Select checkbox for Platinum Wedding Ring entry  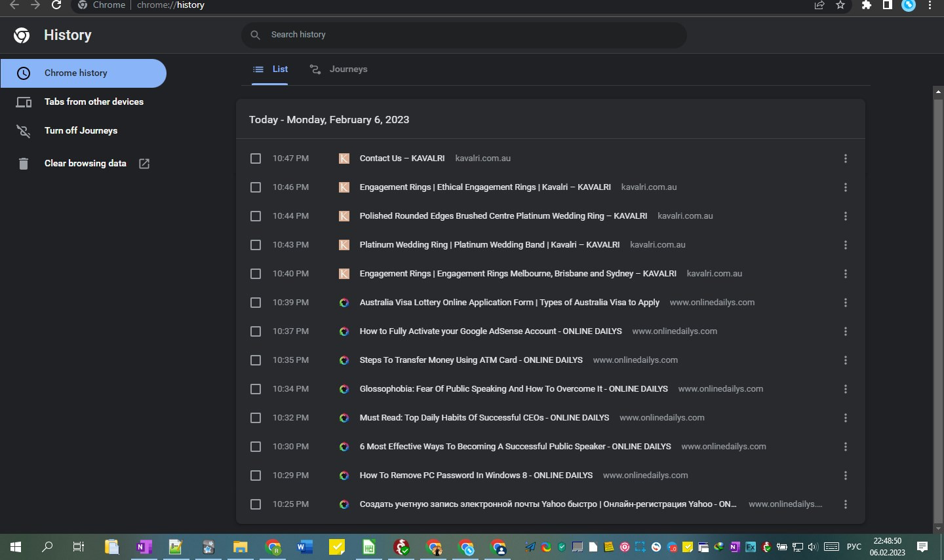[x=256, y=245]
